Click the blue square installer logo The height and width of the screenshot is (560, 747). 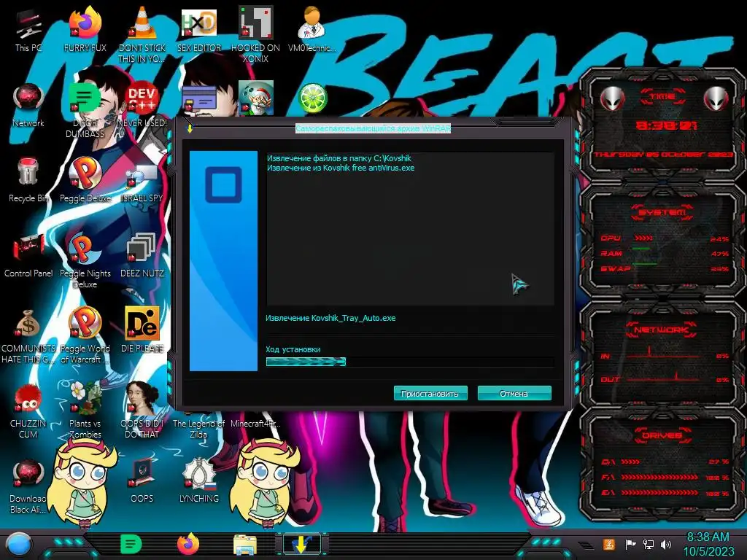(x=223, y=184)
